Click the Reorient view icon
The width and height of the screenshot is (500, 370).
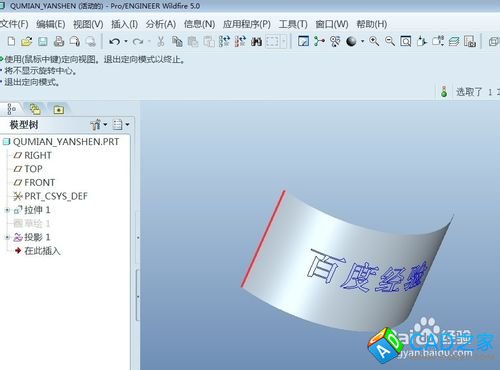point(422,41)
